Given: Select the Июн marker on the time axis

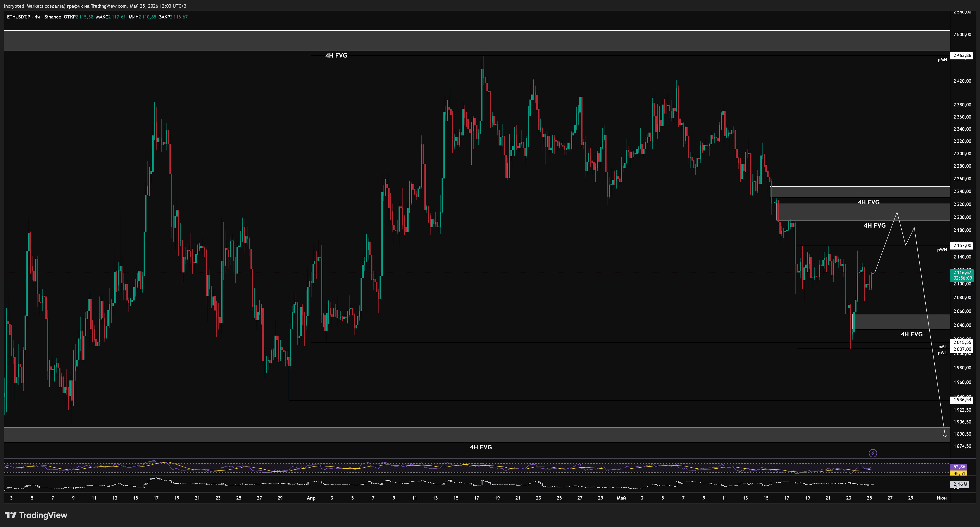Looking at the screenshot, I should [x=941, y=498].
